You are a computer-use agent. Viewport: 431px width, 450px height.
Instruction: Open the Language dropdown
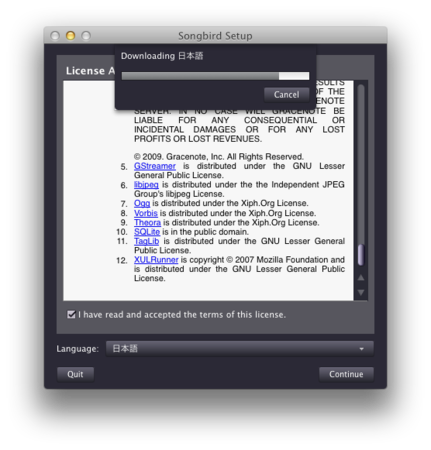(x=240, y=349)
